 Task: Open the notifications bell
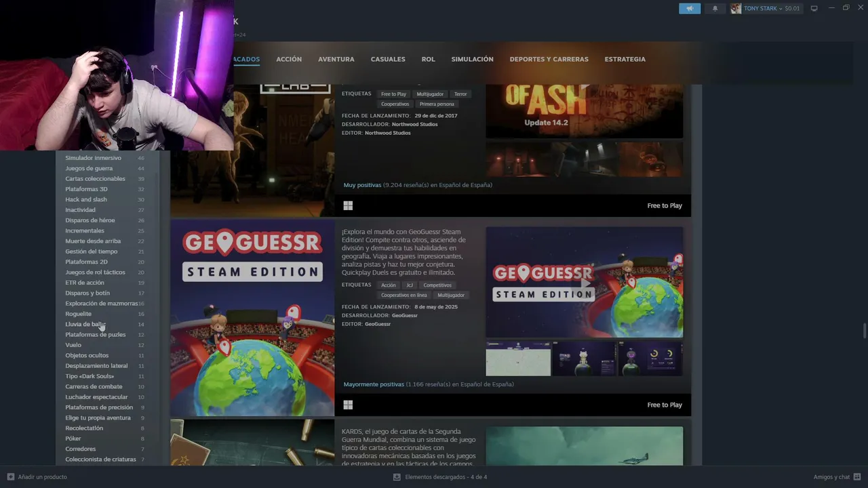pyautogui.click(x=715, y=8)
